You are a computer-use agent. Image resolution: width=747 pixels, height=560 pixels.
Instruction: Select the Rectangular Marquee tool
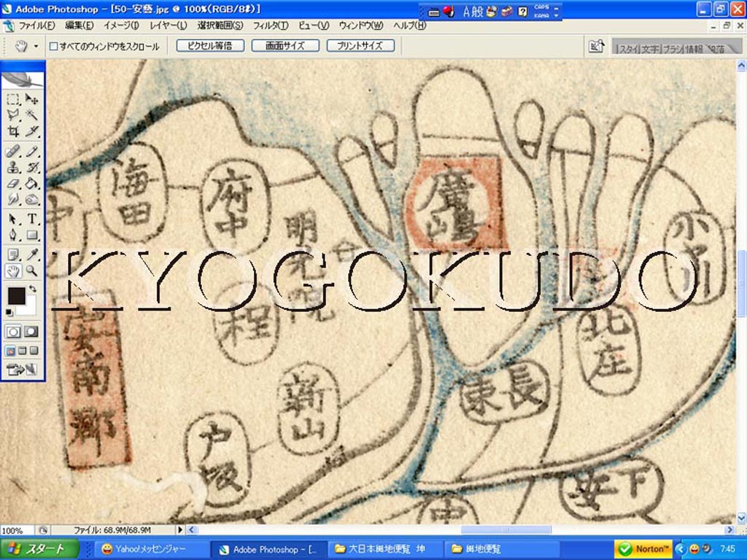(13, 99)
